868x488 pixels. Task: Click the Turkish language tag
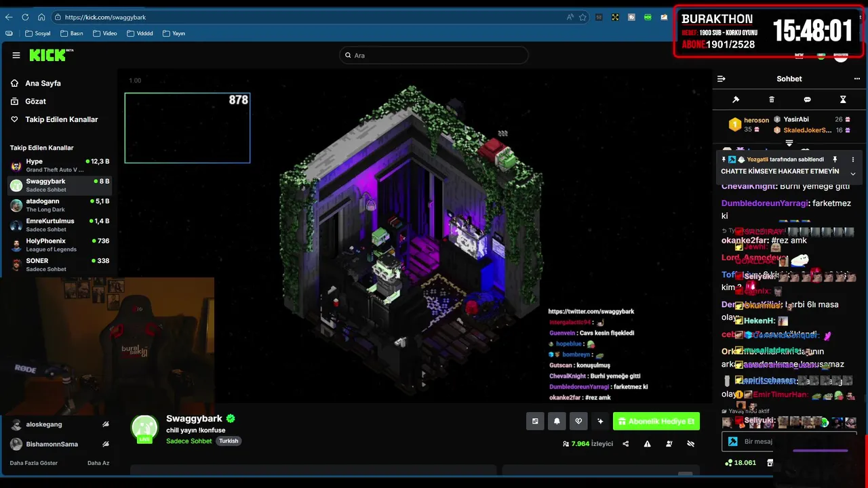click(x=229, y=441)
